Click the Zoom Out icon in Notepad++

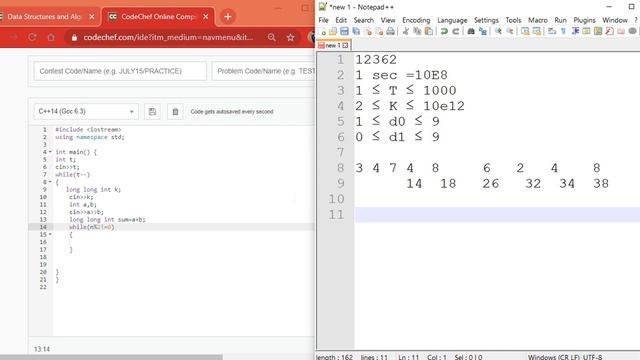point(509,31)
